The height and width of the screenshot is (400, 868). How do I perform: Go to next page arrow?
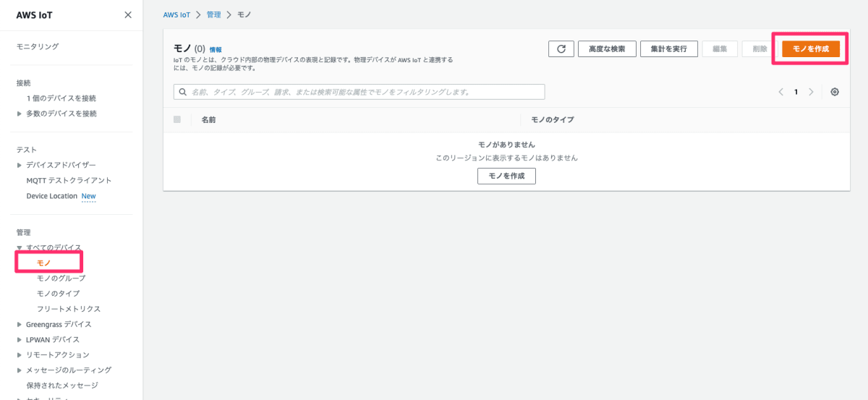click(811, 92)
